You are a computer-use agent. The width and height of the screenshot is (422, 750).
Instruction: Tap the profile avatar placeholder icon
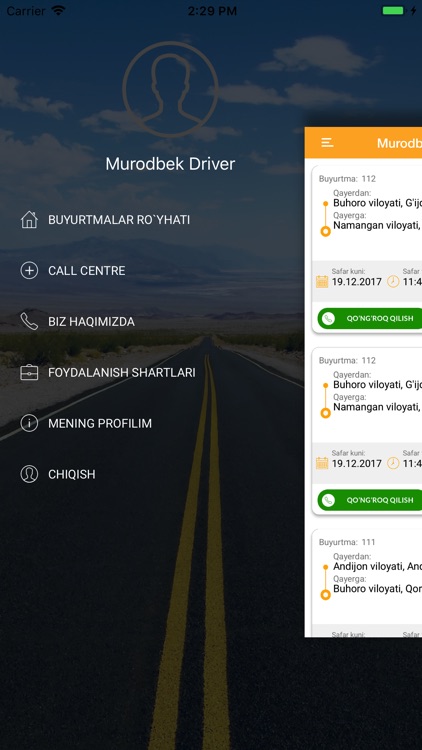(x=170, y=89)
